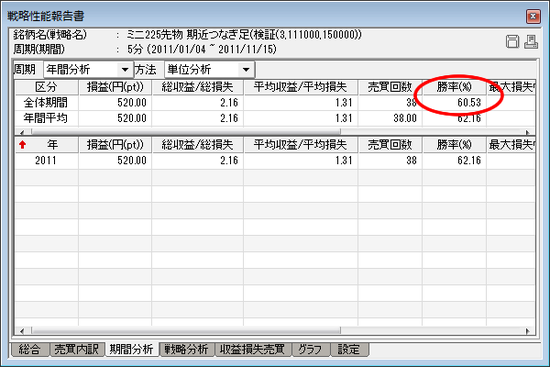Click 520.00 in the 全体期間 row
Viewport: 550px width, 367px height.
(132, 103)
